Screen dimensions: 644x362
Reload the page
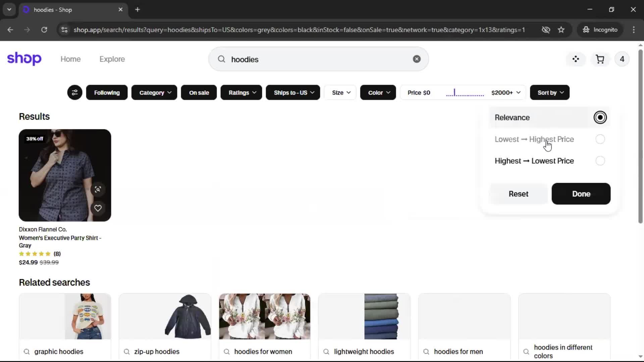point(44,30)
